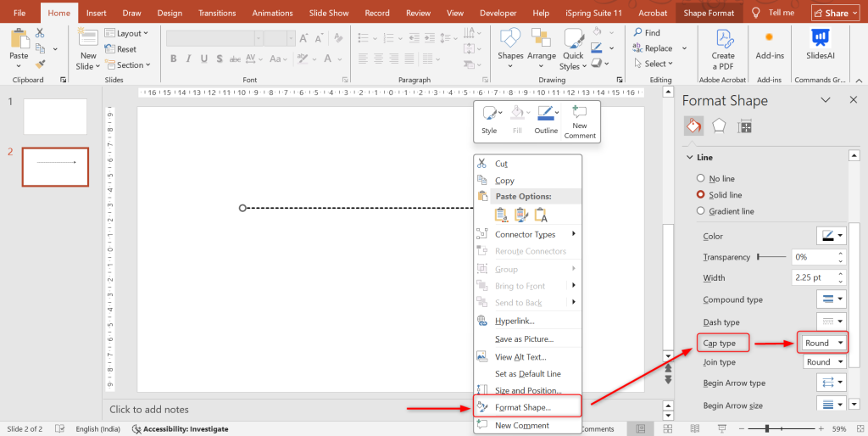Toggle Bold formatting button

173,59
